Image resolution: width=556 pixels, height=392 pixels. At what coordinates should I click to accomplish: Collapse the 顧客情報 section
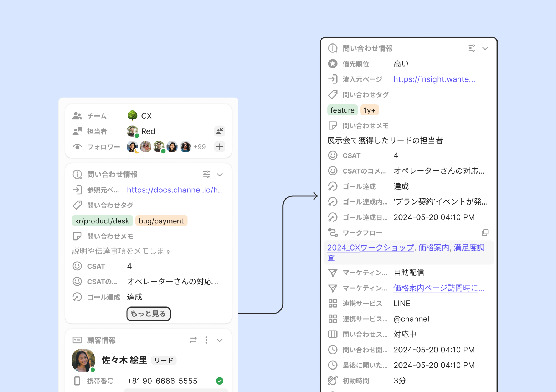(x=220, y=340)
